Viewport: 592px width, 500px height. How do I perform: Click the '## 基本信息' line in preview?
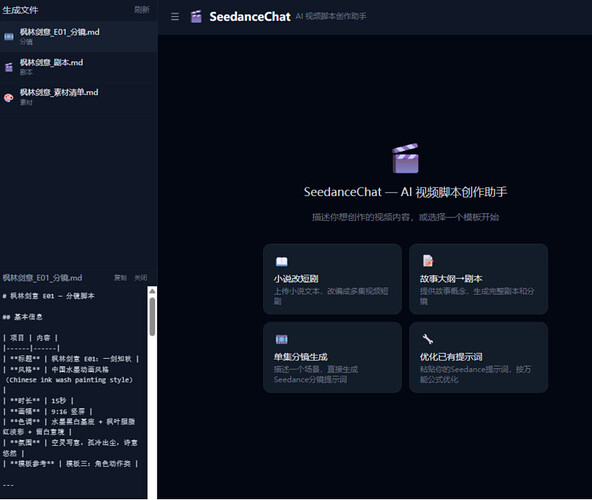coord(23,317)
